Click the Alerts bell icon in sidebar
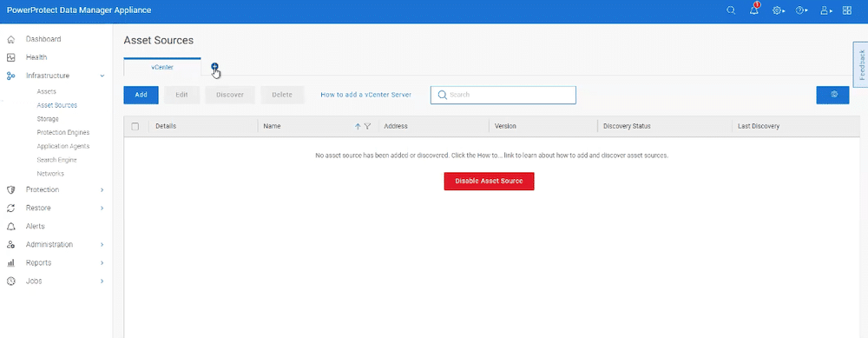The width and height of the screenshot is (868, 338). [x=10, y=227]
